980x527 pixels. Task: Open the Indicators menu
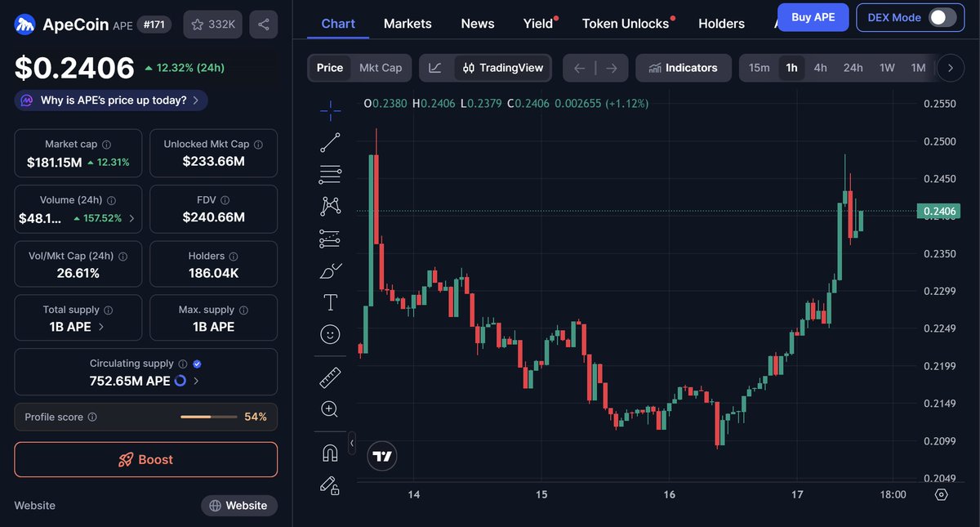tap(684, 68)
